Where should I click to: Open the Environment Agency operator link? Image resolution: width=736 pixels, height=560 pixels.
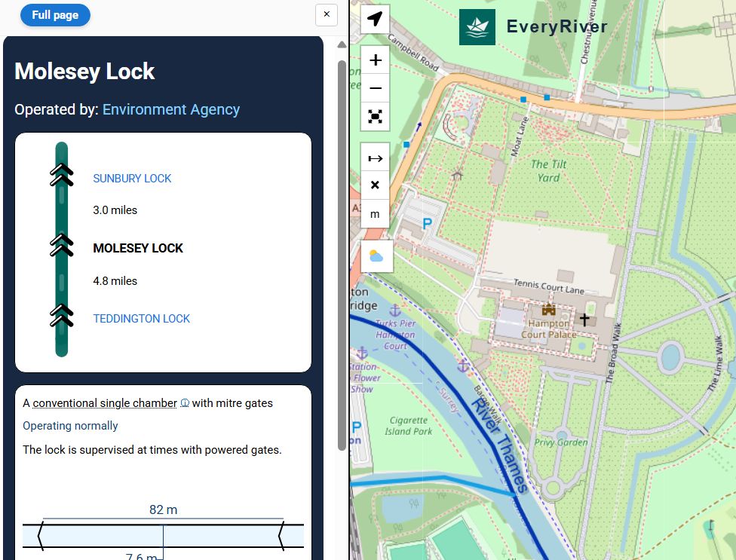(x=171, y=109)
